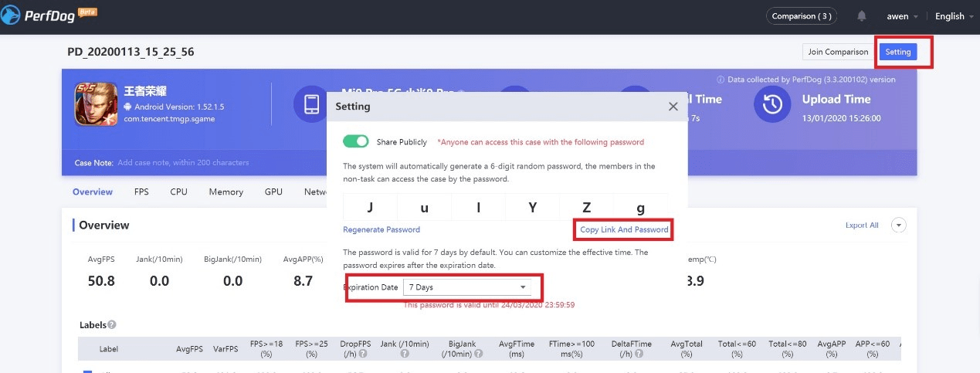Click the Upload Time clock icon
The height and width of the screenshot is (373, 980).
click(772, 106)
